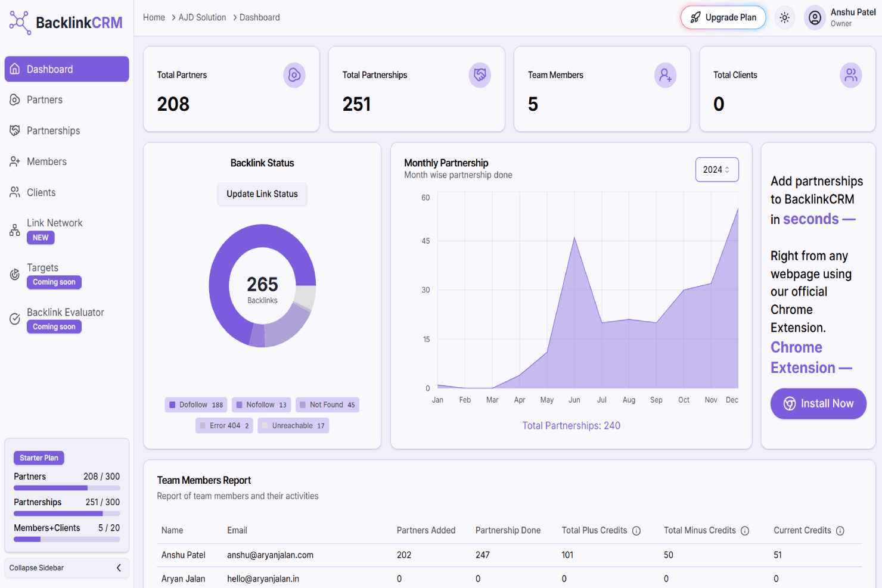Click the Total Partnerships handshake icon
The height and width of the screenshot is (588, 882).
tap(480, 75)
